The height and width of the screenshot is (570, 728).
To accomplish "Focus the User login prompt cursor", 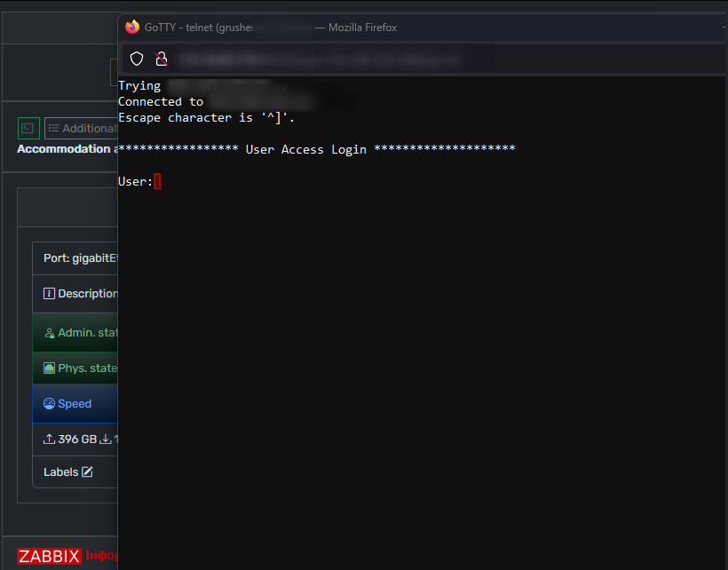I will click(157, 181).
